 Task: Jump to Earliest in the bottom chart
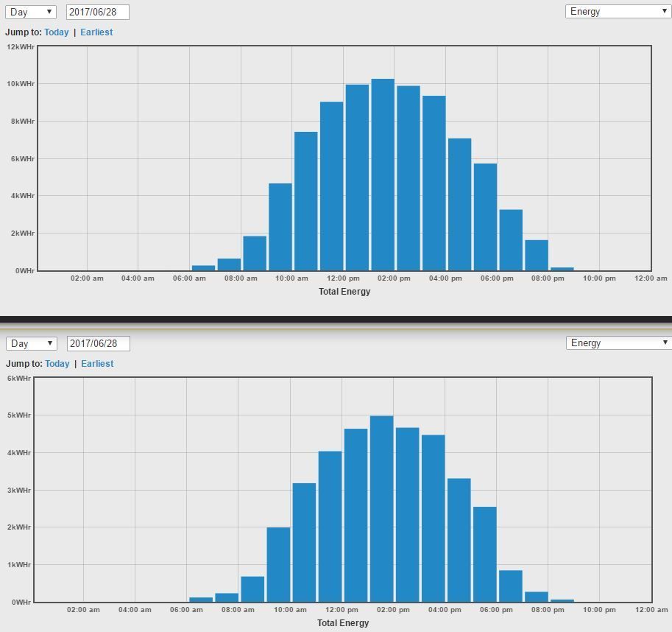[97, 364]
